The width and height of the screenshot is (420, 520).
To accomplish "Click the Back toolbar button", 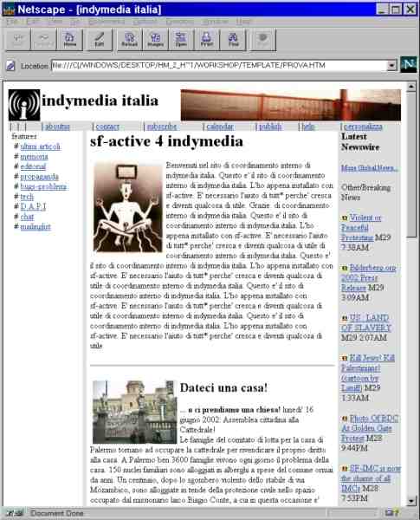I will click(x=18, y=40).
